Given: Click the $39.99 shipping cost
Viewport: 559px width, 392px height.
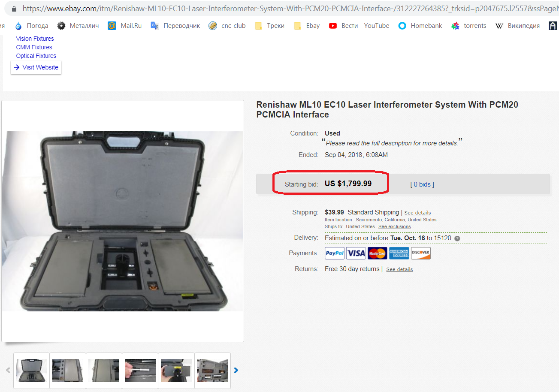Looking at the screenshot, I should tap(335, 212).
